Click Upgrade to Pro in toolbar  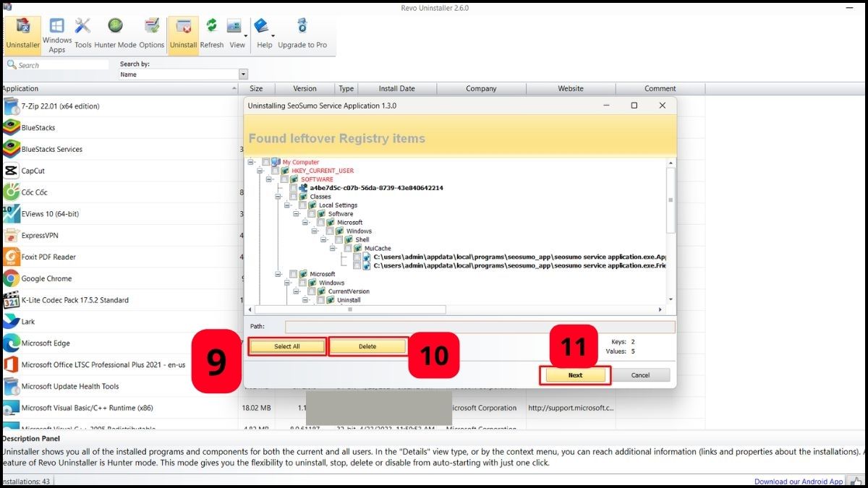(302, 34)
